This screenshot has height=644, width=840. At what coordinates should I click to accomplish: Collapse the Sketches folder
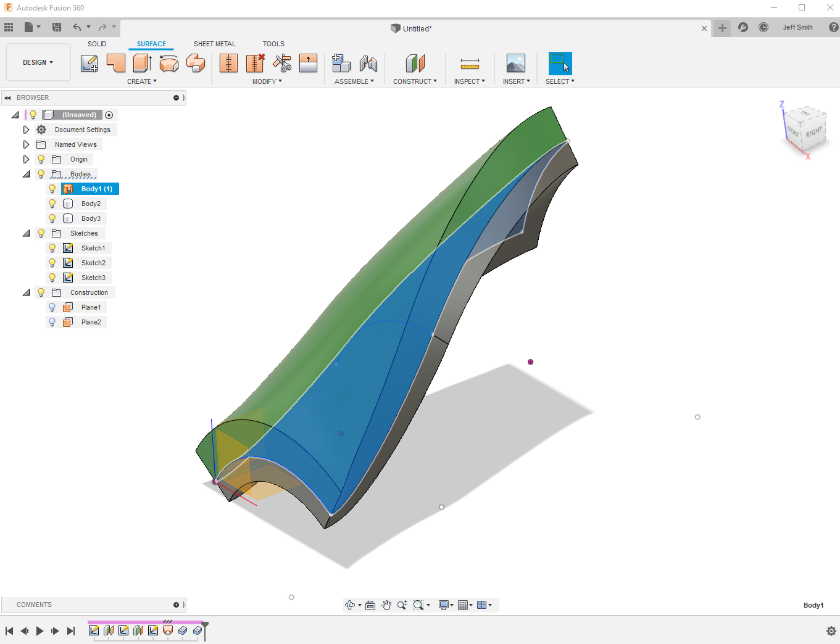pos(26,233)
